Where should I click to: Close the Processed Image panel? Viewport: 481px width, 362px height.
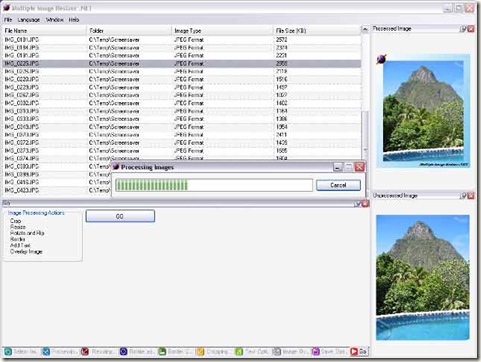[471, 29]
